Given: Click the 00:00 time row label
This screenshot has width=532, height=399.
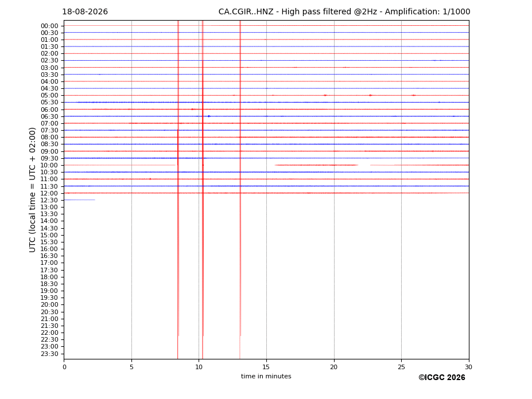Looking at the screenshot, I should [x=49, y=26].
